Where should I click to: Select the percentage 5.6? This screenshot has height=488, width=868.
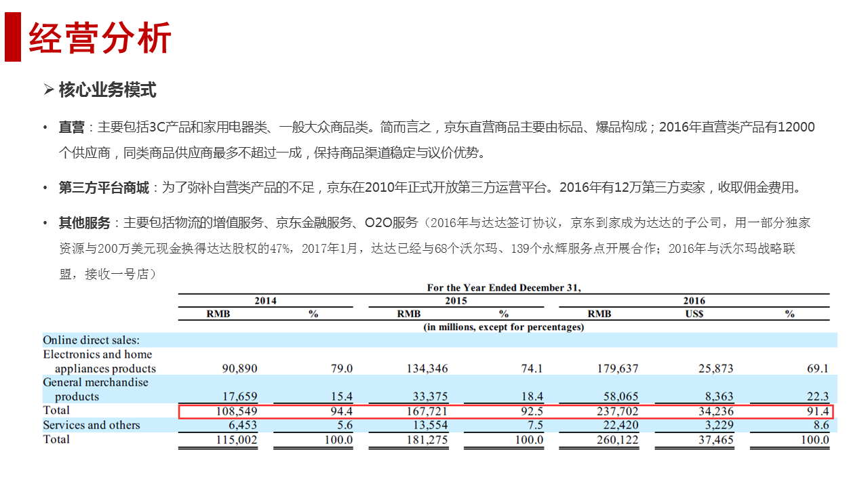(344, 426)
